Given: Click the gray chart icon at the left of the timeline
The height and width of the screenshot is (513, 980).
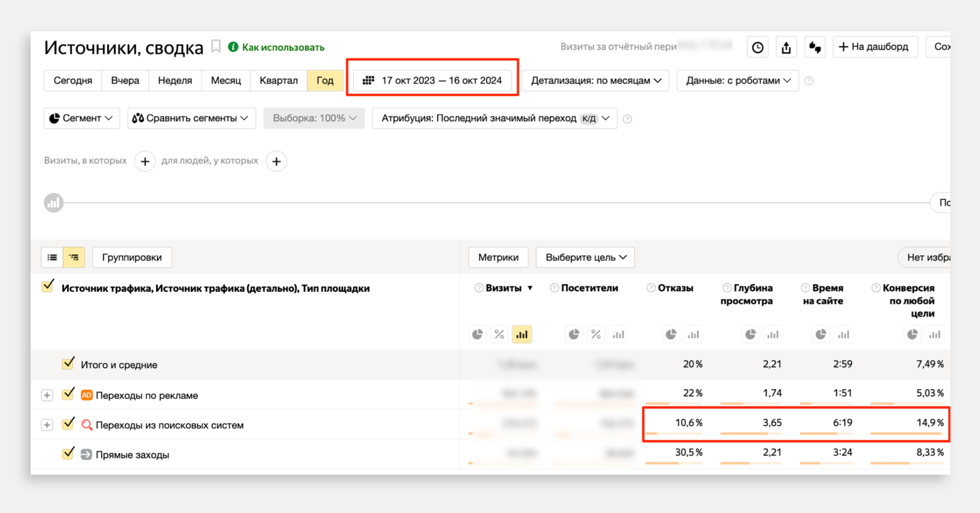Looking at the screenshot, I should pyautogui.click(x=54, y=203).
